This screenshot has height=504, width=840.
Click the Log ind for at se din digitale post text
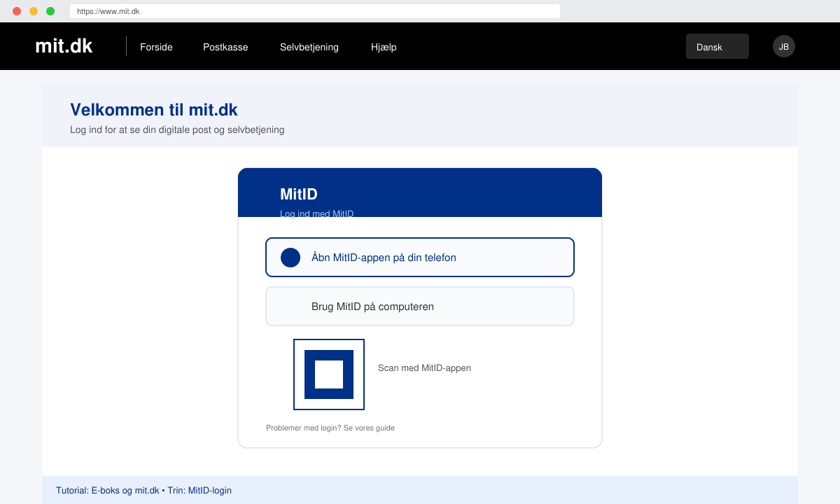tap(177, 129)
